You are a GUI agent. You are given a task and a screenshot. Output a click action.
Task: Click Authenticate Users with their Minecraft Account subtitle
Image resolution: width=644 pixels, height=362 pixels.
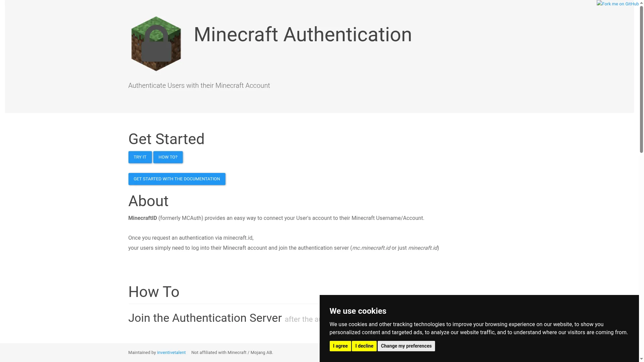click(199, 85)
